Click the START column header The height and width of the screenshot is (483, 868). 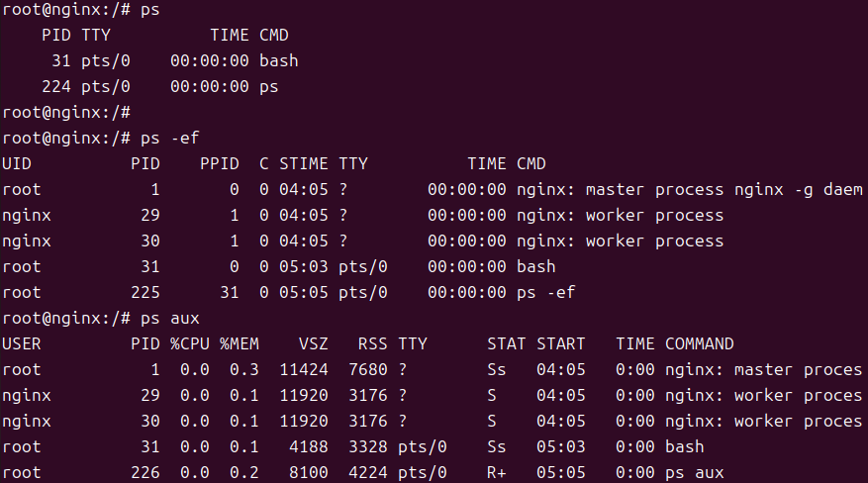[560, 344]
